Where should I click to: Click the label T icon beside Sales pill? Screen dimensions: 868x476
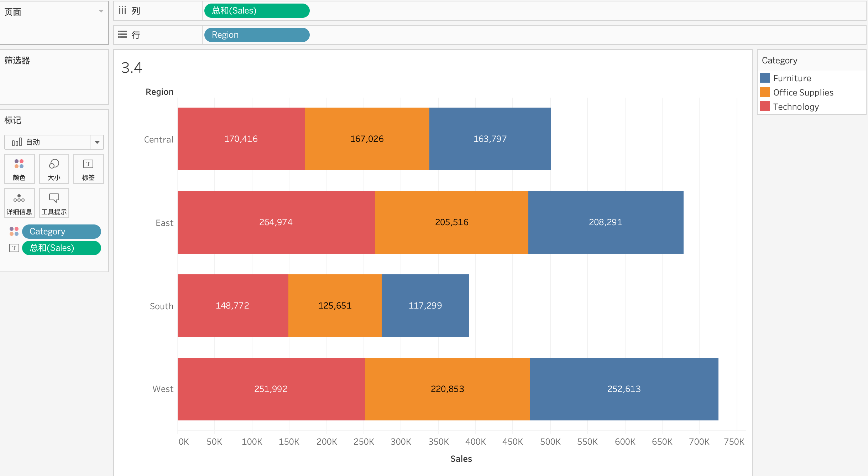(14, 248)
